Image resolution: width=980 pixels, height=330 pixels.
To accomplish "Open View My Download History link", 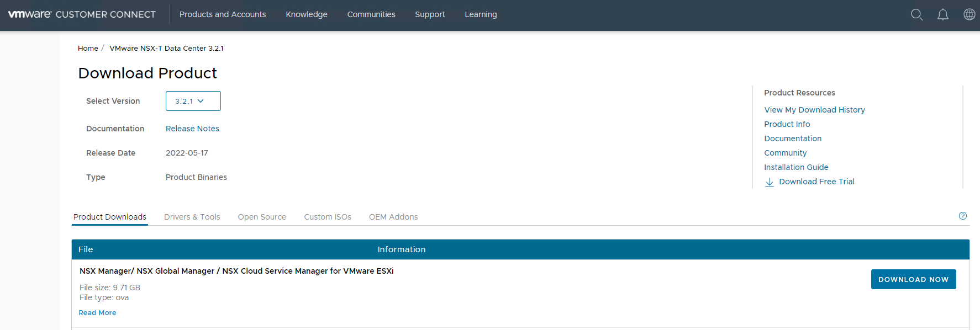I will coord(814,110).
